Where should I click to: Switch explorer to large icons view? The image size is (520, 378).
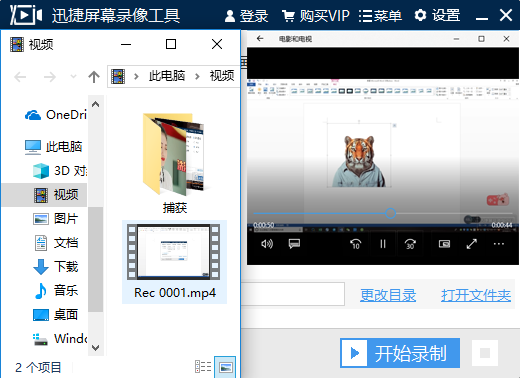point(225,367)
